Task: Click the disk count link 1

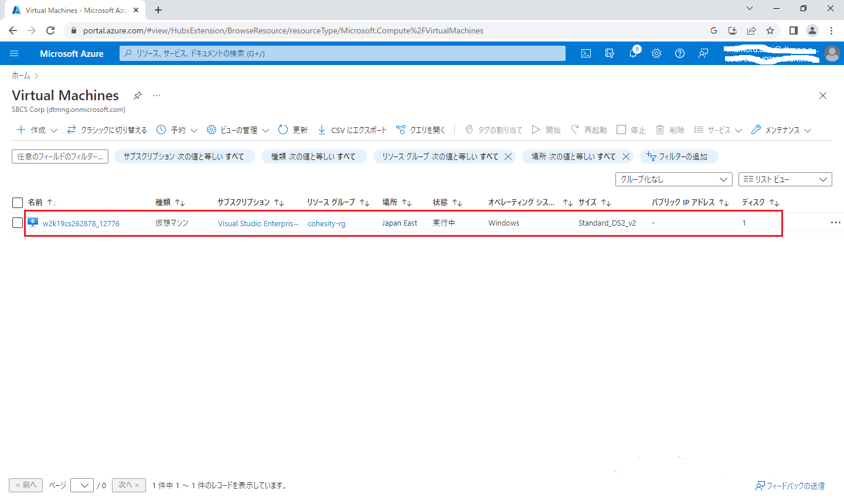Action: point(744,223)
